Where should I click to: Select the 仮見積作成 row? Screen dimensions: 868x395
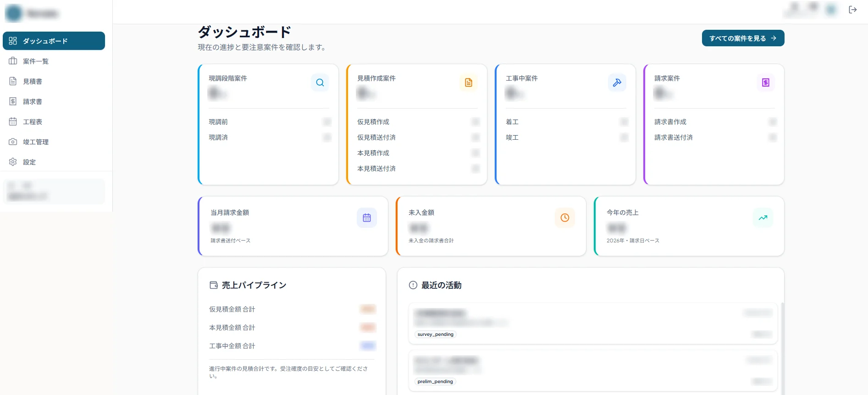pyautogui.click(x=418, y=122)
